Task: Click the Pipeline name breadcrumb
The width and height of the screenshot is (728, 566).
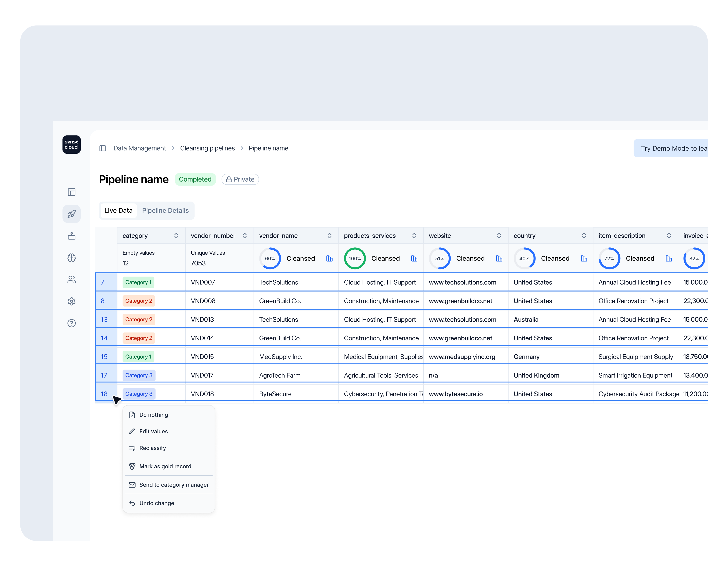Action: (268, 148)
